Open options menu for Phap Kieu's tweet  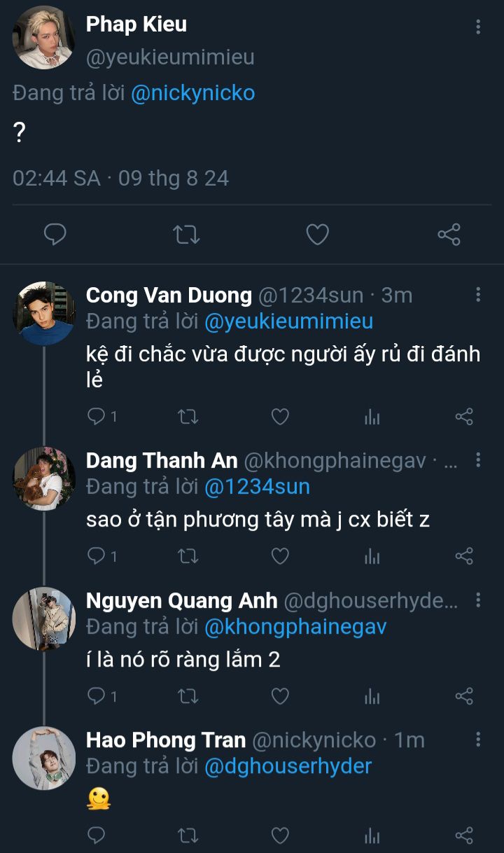(478, 27)
